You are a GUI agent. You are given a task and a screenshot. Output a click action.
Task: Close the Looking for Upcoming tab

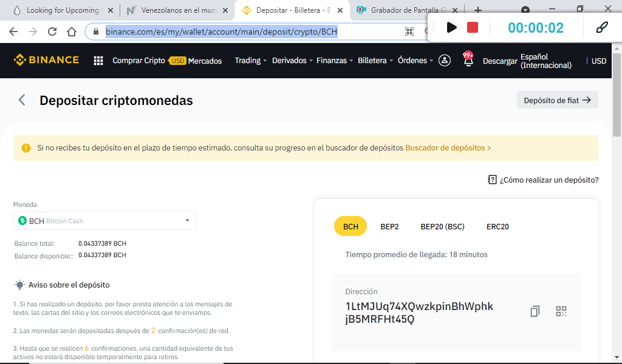pos(111,10)
